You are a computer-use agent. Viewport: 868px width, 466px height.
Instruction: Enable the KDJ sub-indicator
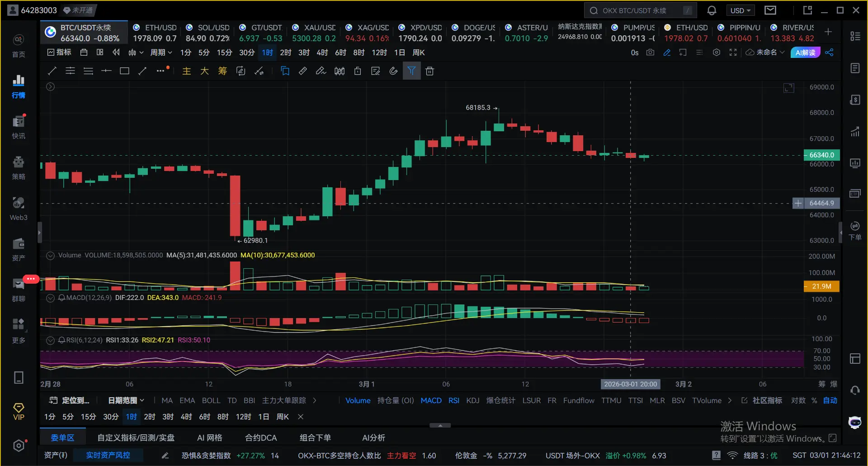tap(473, 400)
